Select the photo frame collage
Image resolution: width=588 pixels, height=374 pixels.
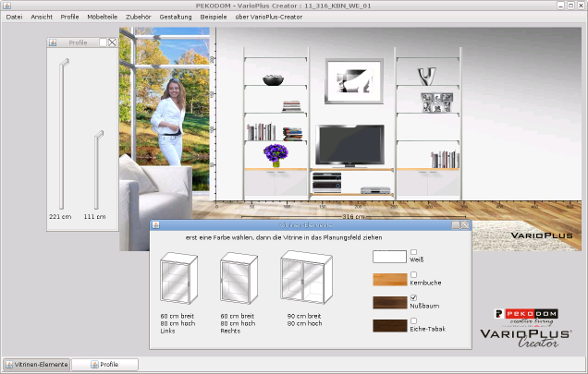(437, 103)
